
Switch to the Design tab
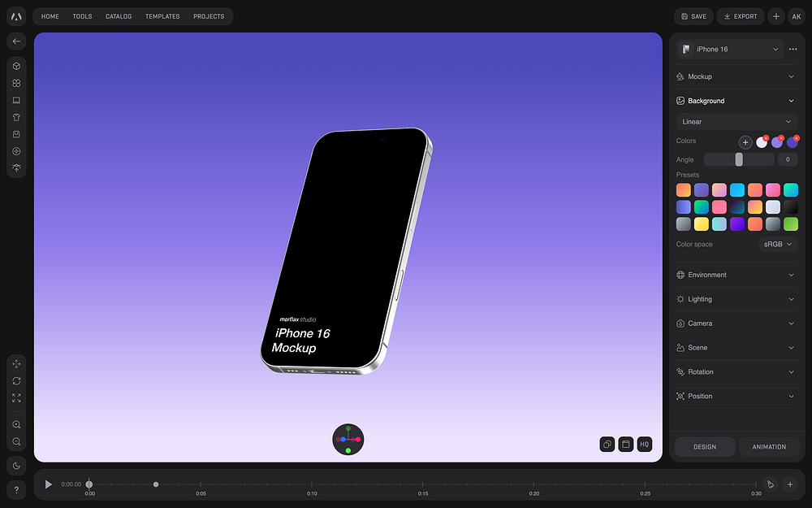[x=705, y=447]
